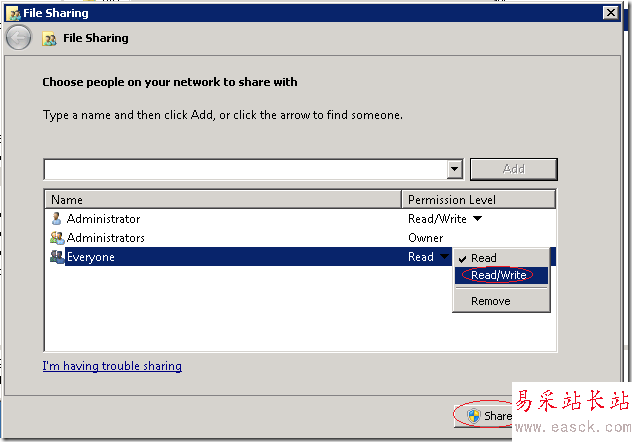Click the title bar File Sharing icon

(15, 13)
